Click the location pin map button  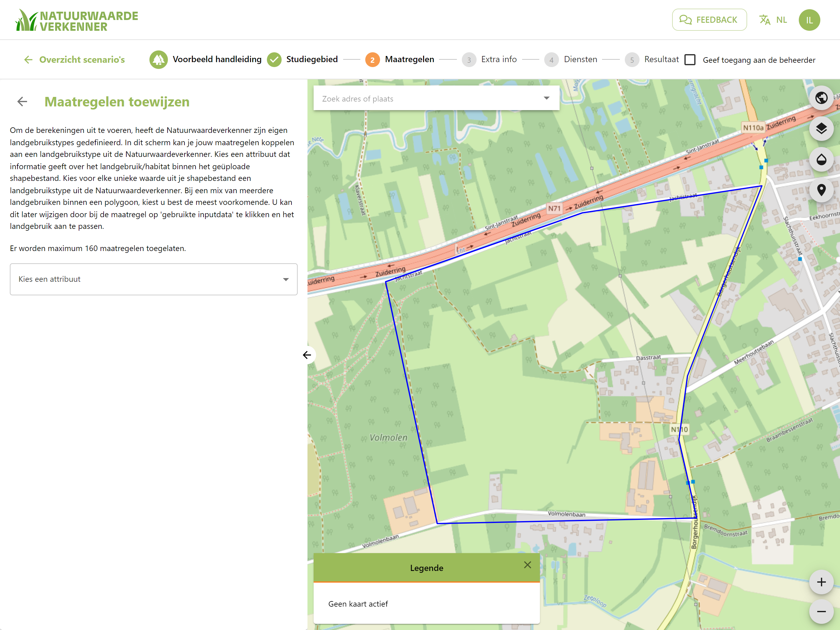tap(821, 190)
